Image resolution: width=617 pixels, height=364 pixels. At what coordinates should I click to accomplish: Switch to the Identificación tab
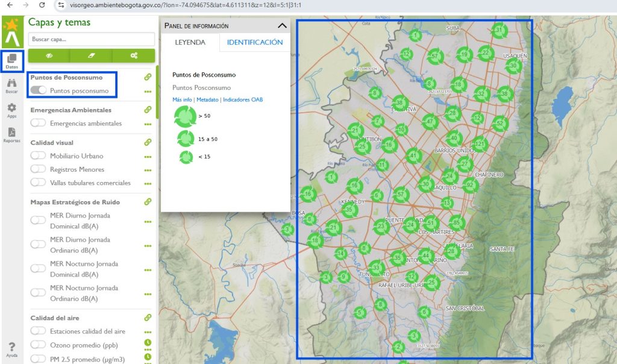(254, 43)
